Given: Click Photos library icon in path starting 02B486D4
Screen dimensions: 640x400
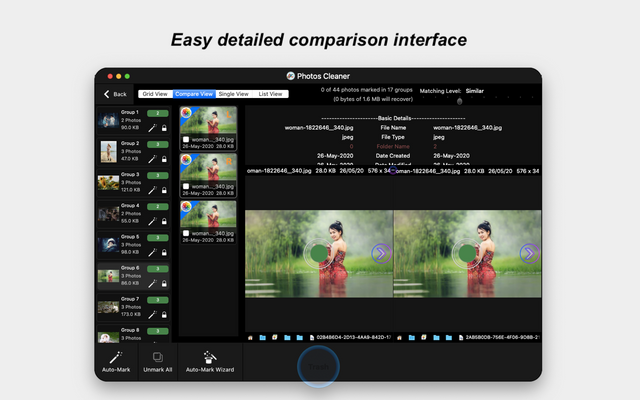Looking at the screenshot, I should [x=275, y=338].
